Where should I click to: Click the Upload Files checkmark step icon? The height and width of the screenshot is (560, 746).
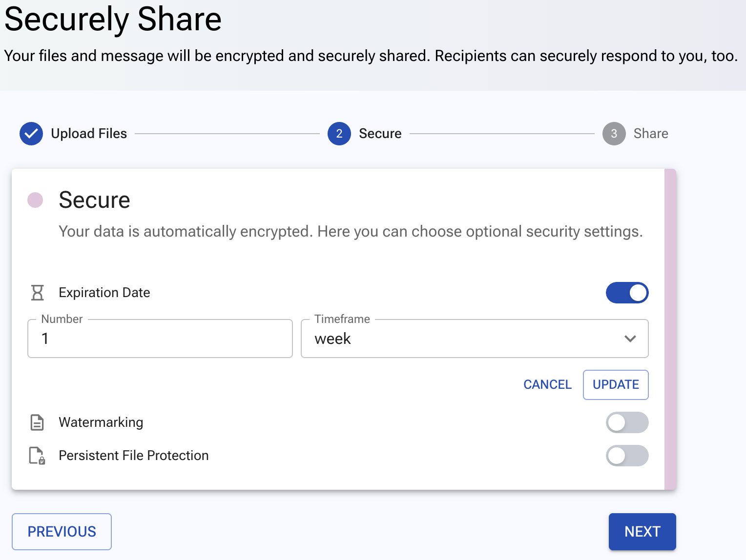(x=31, y=134)
